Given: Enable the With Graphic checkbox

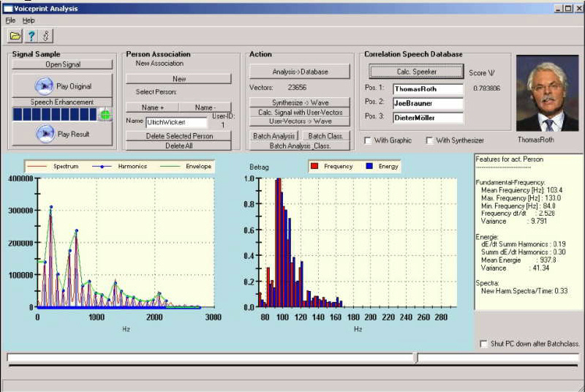Looking at the screenshot, I should (x=368, y=140).
